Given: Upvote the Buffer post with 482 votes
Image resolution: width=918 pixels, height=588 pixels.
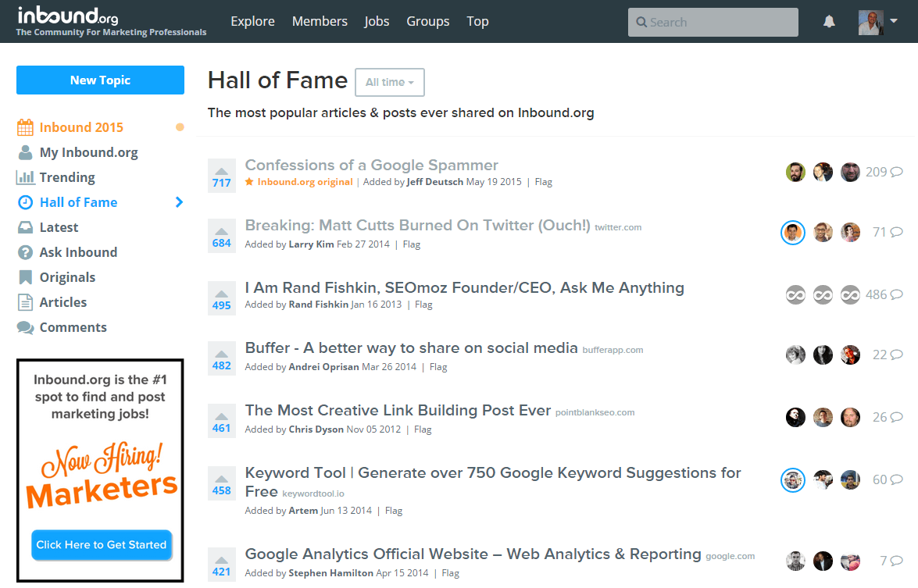Looking at the screenshot, I should tap(221, 358).
